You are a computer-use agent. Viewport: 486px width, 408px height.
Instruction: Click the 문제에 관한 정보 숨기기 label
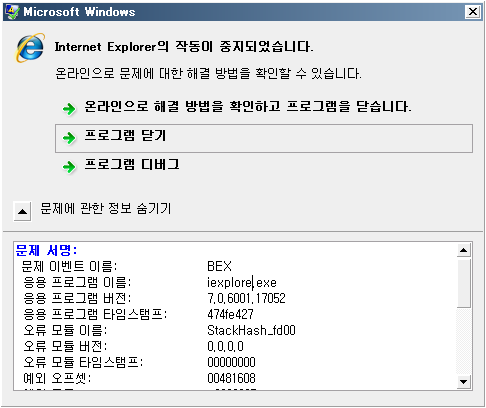106,209
